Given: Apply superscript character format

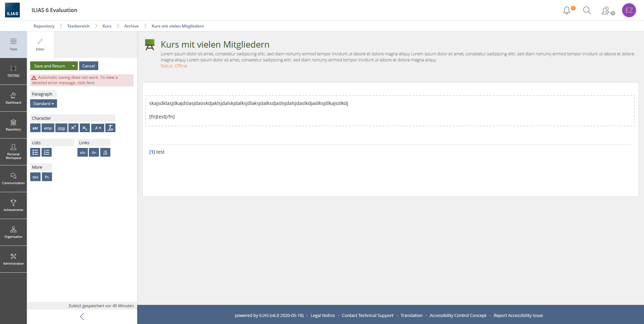Looking at the screenshot, I should [x=73, y=128].
